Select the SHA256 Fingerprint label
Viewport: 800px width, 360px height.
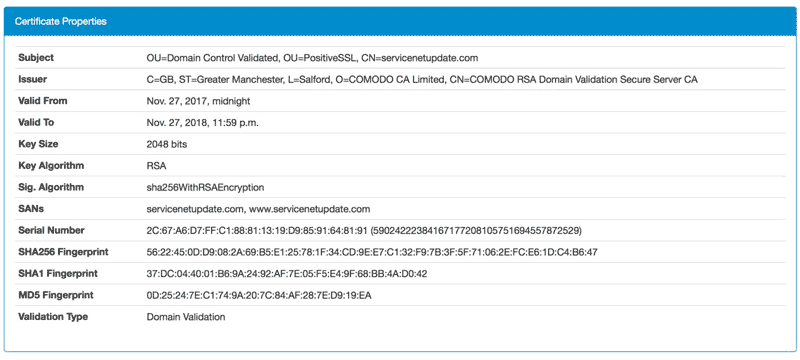(x=63, y=252)
